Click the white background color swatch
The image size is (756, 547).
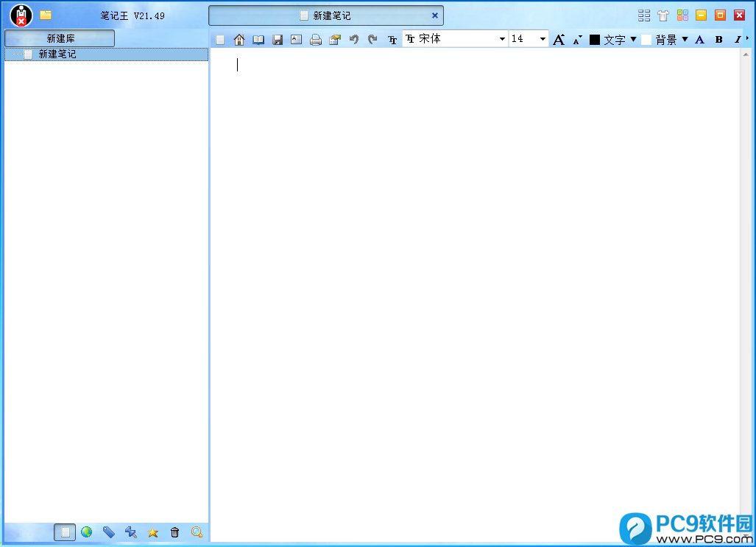coord(646,40)
